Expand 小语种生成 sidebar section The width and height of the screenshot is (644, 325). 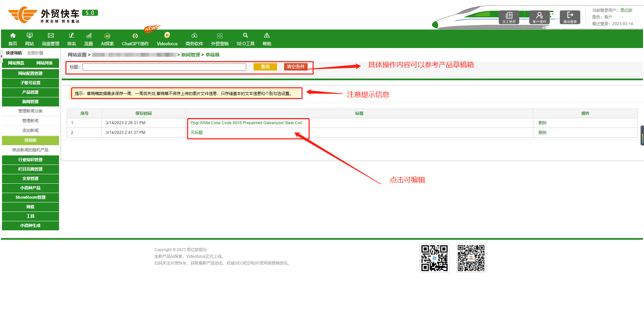(x=31, y=226)
